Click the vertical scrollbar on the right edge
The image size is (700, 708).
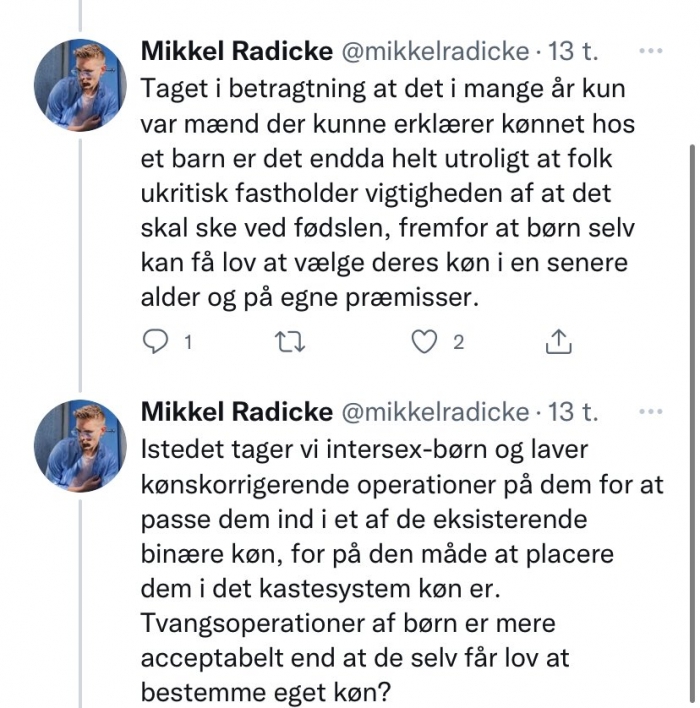click(692, 423)
